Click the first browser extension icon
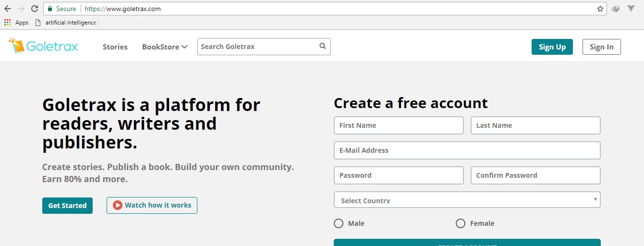Viewport: 644px width, 246px height. pyautogui.click(x=616, y=9)
